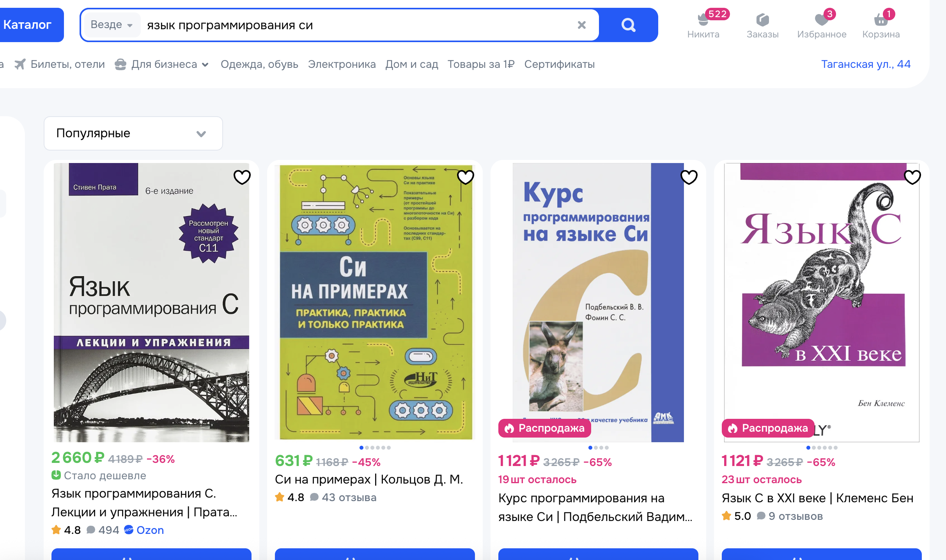Open the Дом и сад category
The height and width of the screenshot is (560, 946).
(x=411, y=64)
